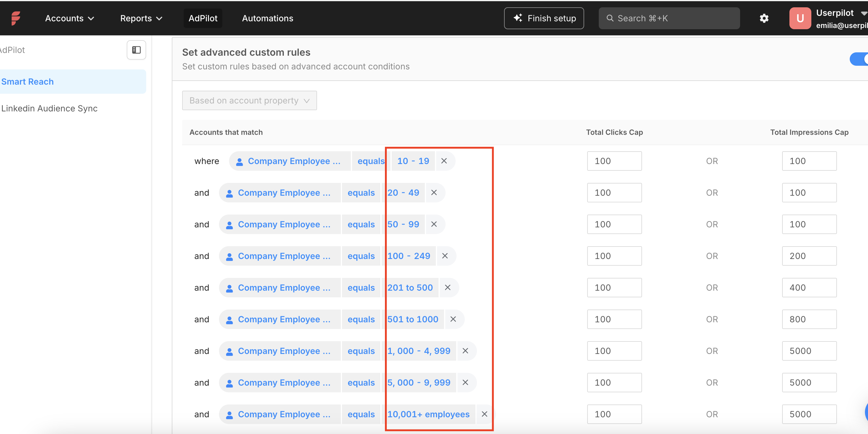Collapse the AdPilot sidebar panel
868x434 pixels.
pyautogui.click(x=136, y=50)
